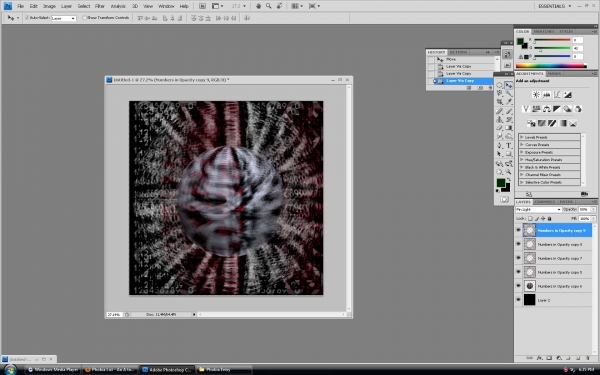600x375 pixels.
Task: Click the zoom percentage field in document window
Action: click(x=114, y=314)
